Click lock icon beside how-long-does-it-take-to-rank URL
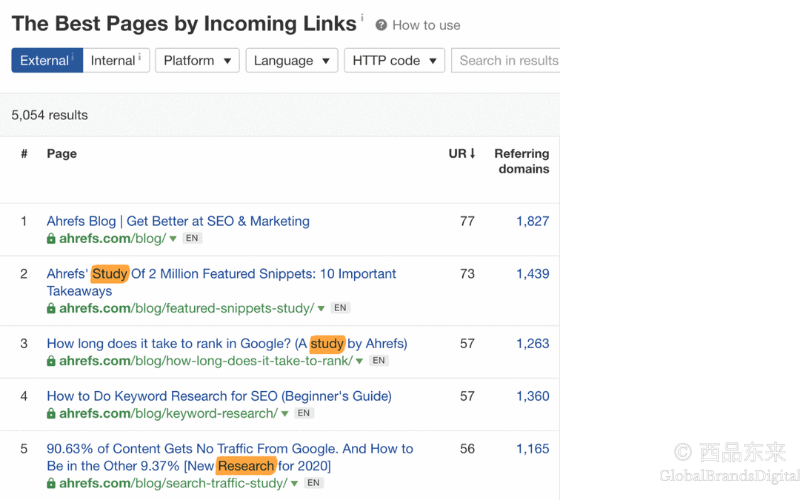Viewport: 800px width, 500px height. [x=51, y=361]
